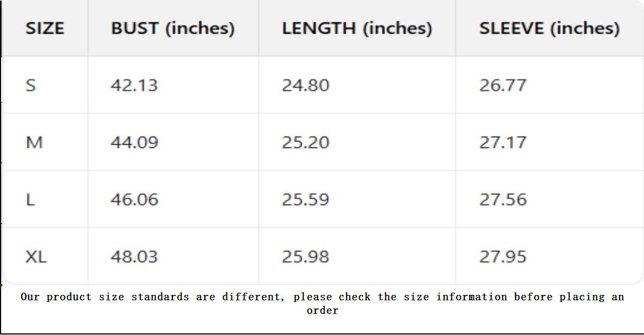Select the bust measurement 48.03
Screen dimensions: 644x335
point(134,256)
